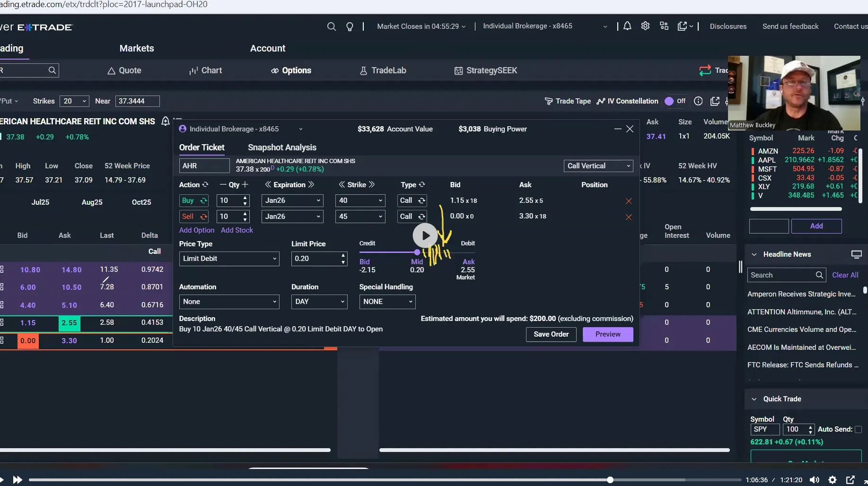
Task: Shift expiration earlier with left chevrons
Action: (268, 184)
